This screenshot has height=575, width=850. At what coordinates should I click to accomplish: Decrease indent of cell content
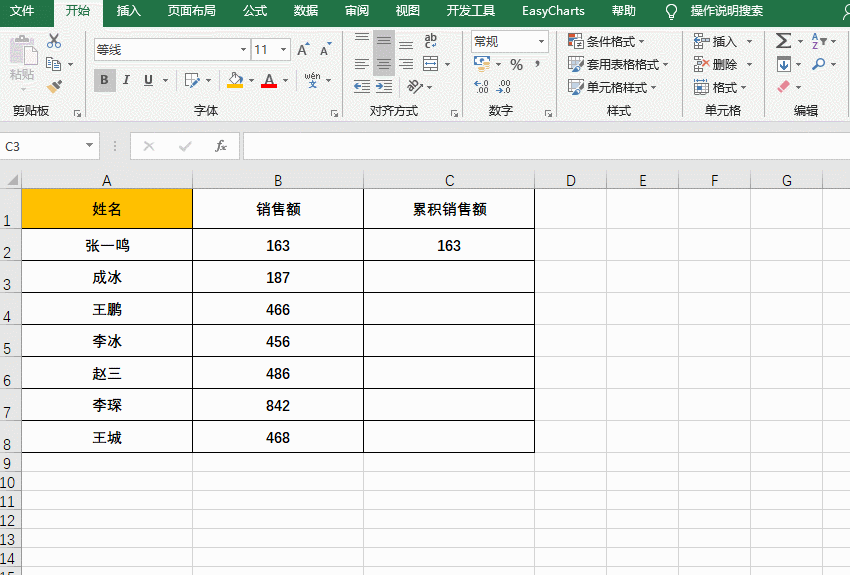coord(362,86)
